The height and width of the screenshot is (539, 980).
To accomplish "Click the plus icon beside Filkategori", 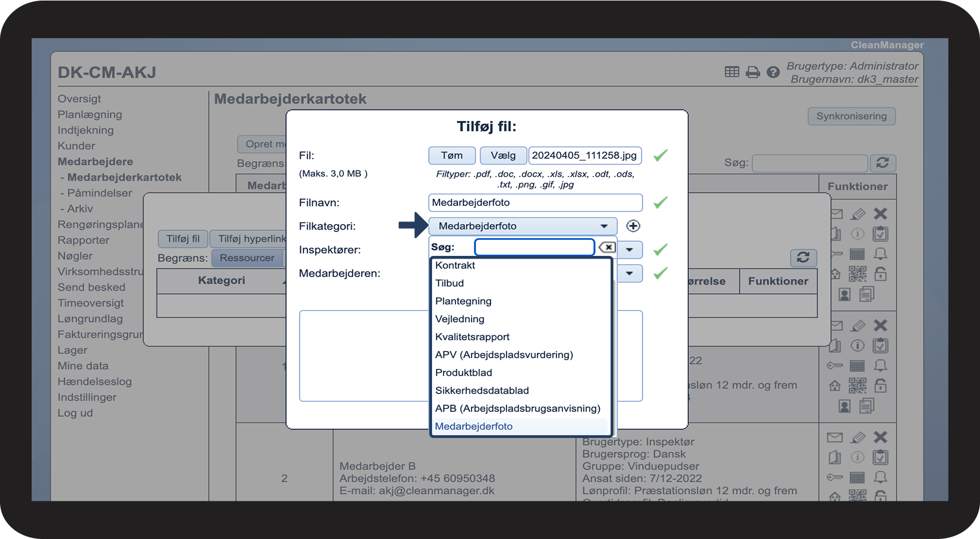I will [633, 226].
